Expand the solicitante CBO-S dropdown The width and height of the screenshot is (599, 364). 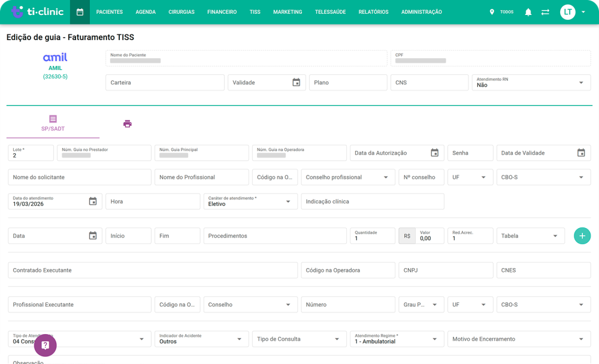pos(544,177)
